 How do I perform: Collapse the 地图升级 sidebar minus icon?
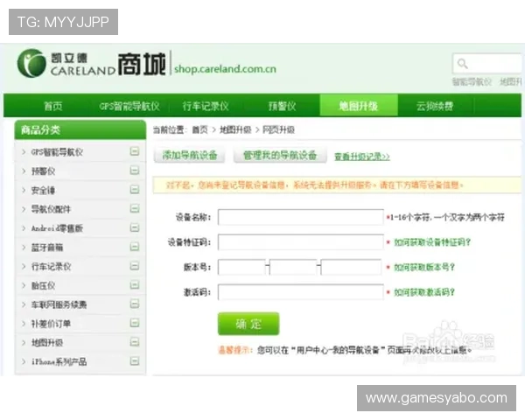point(135,342)
